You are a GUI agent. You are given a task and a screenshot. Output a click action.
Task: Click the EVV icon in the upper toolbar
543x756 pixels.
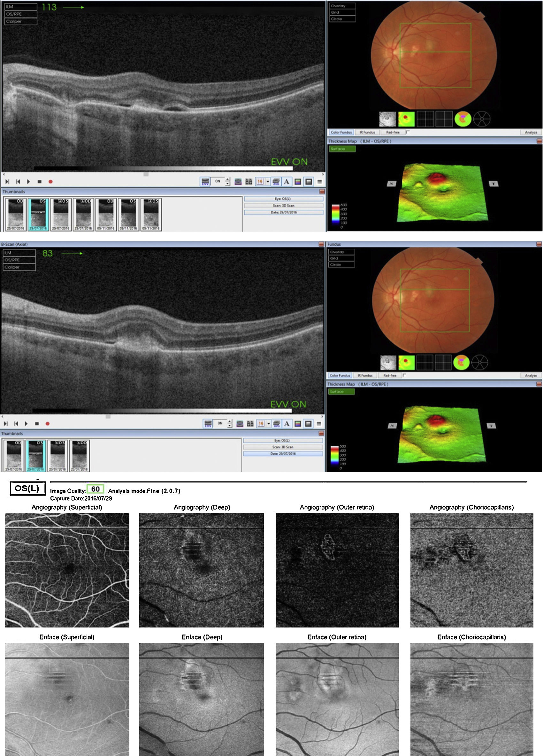point(205,182)
